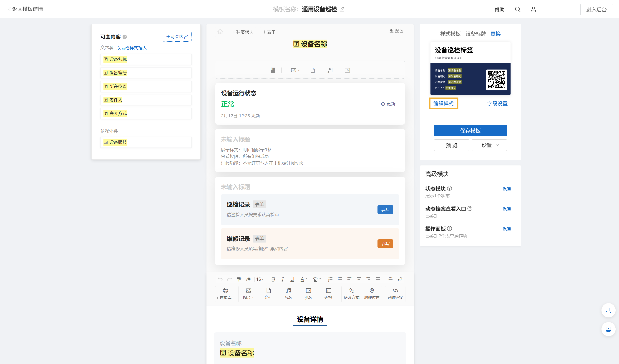Screen dimensions: 619x364
Task: Select the format painter roller icon
Action: pos(239,279)
